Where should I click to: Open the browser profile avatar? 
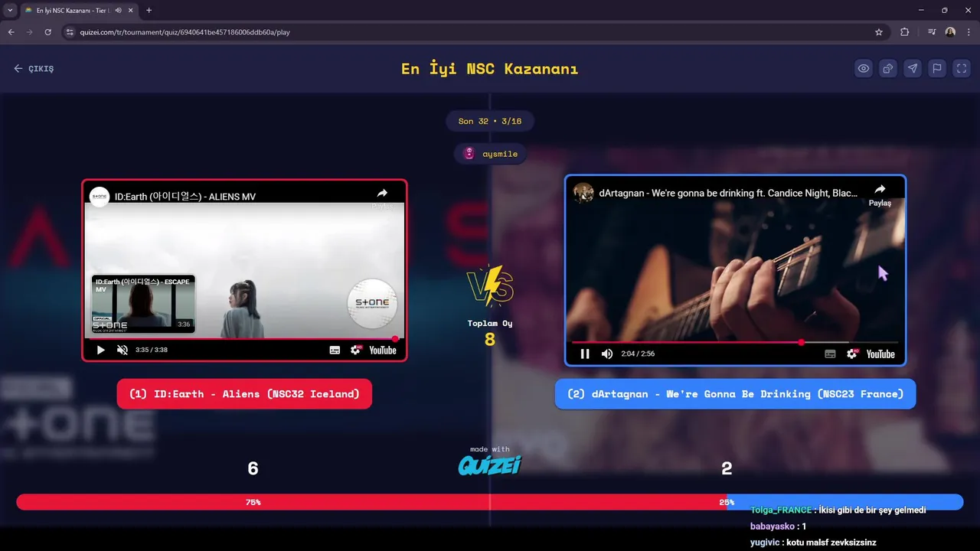(950, 32)
